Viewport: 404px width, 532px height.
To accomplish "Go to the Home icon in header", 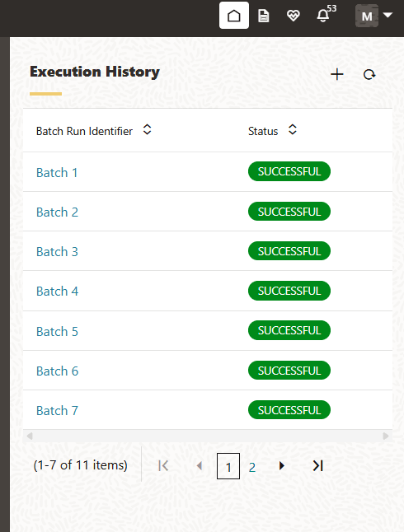I will click(234, 16).
